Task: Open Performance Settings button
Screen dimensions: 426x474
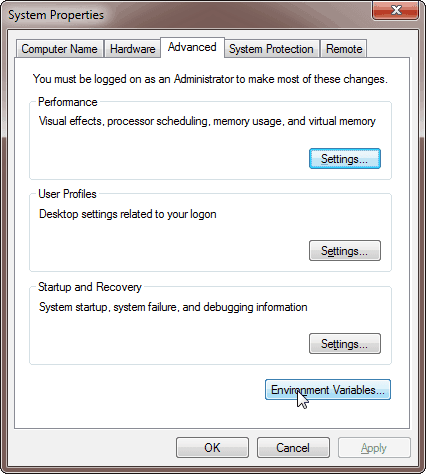Action: point(345,159)
